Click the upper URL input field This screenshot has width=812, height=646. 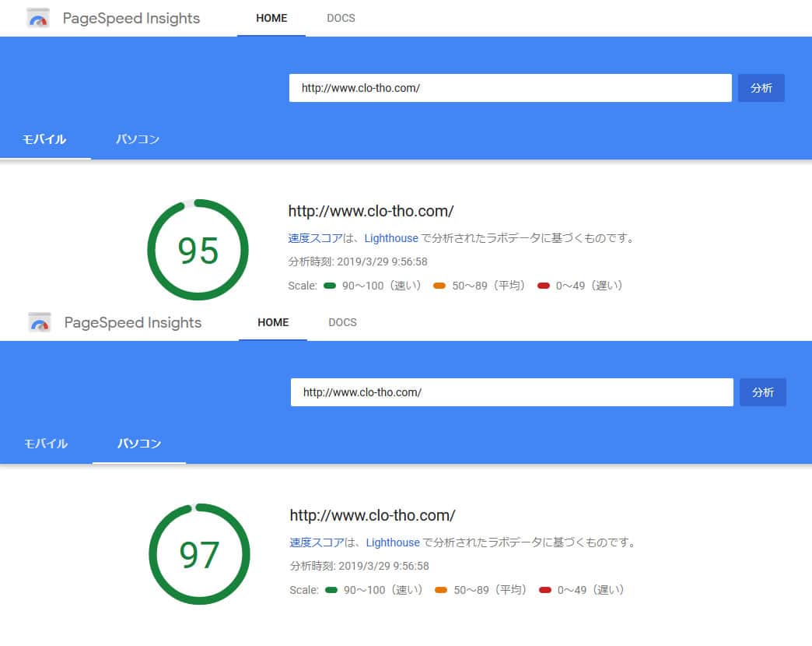[510, 88]
